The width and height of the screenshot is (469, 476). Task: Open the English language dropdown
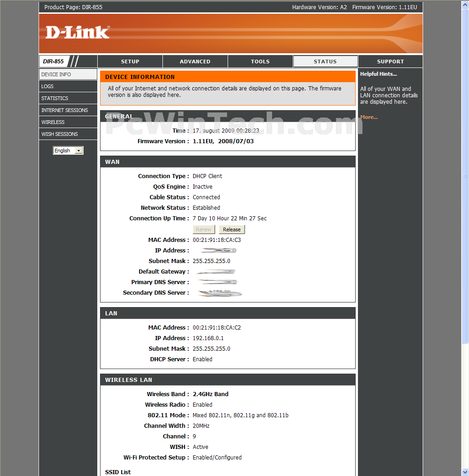pos(68,151)
